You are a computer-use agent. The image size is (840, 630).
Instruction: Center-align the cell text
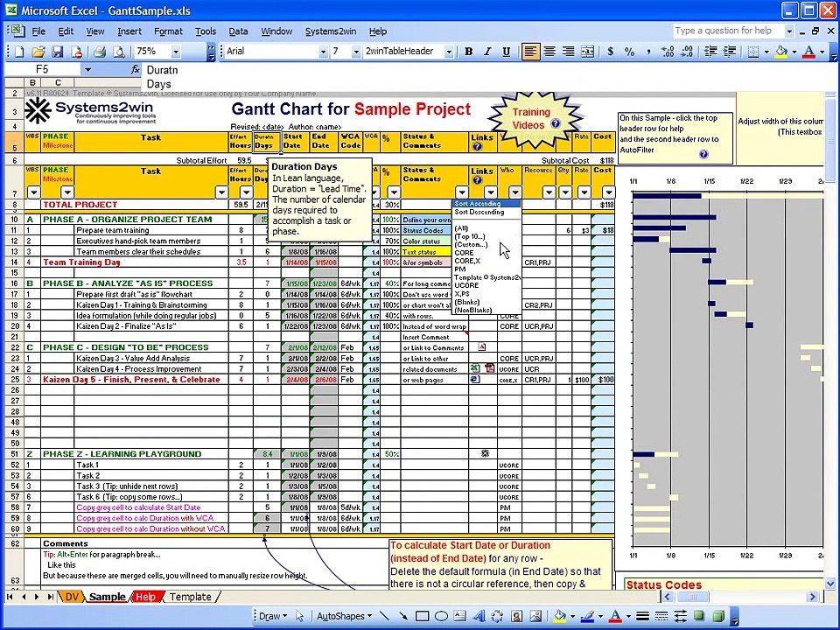(549, 52)
